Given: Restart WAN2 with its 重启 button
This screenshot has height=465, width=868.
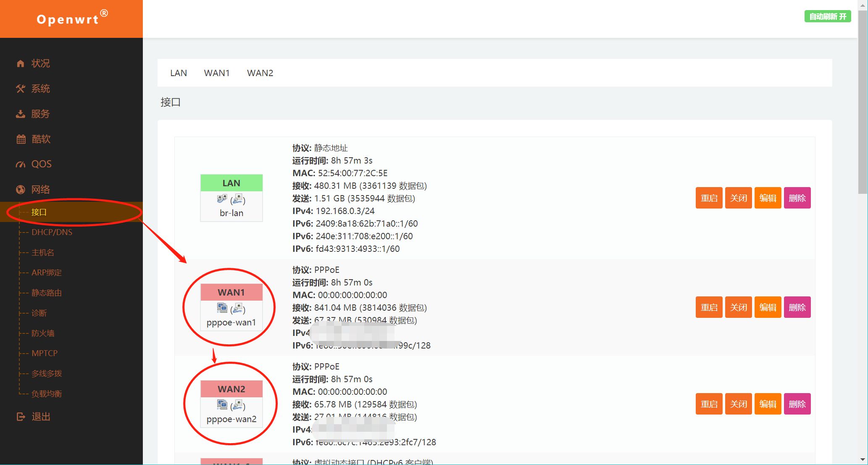Looking at the screenshot, I should tap(709, 404).
